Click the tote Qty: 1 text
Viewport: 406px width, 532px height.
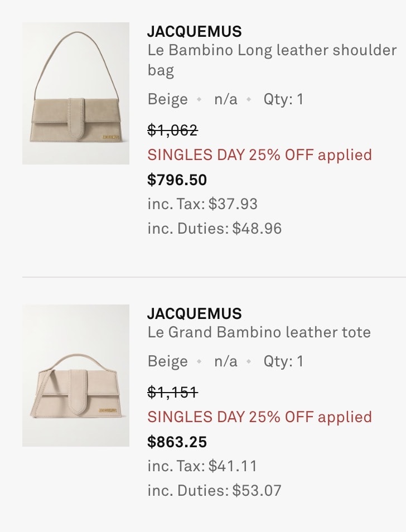(x=283, y=361)
